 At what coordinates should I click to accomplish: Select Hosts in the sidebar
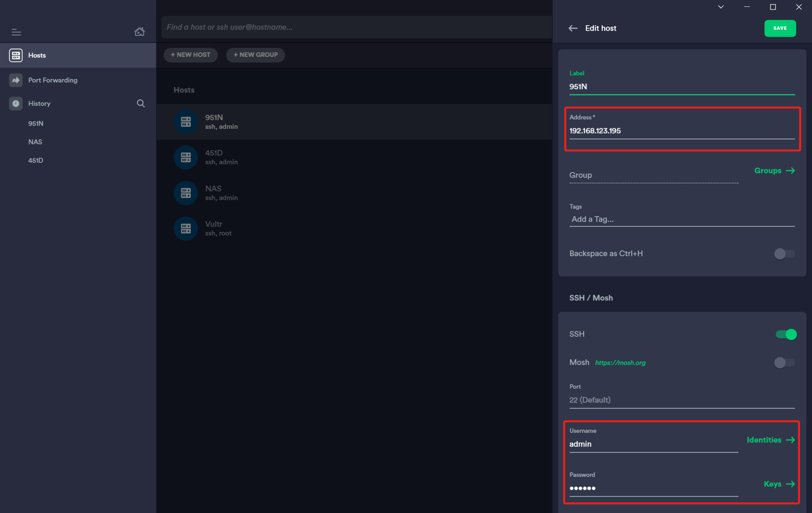click(37, 55)
